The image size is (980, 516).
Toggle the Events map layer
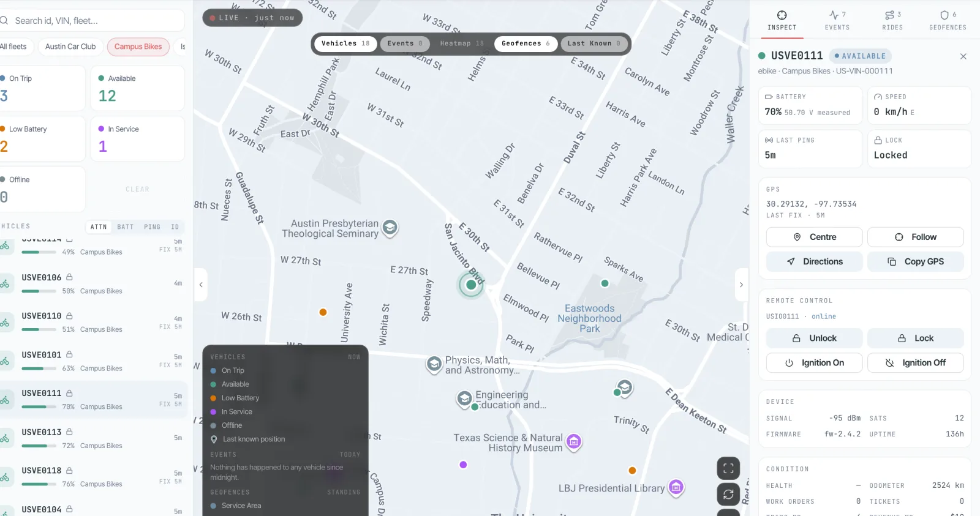pos(405,43)
